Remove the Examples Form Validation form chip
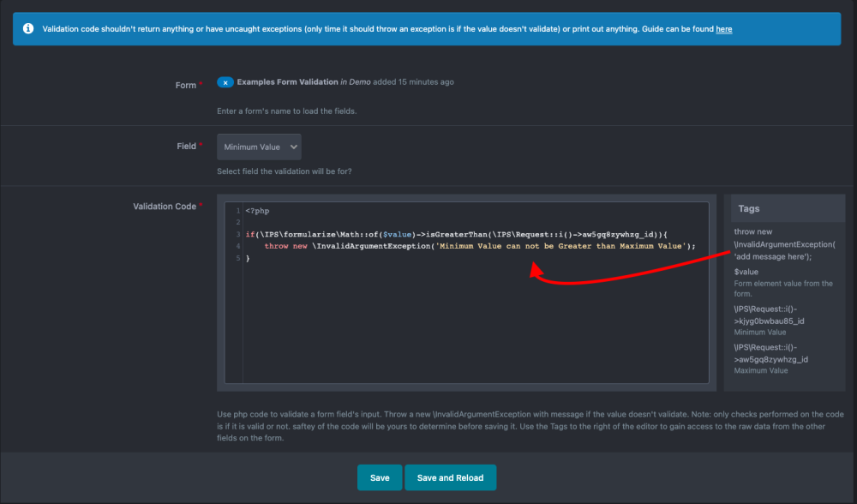Screen dimensions: 857x504 (x=225, y=82)
